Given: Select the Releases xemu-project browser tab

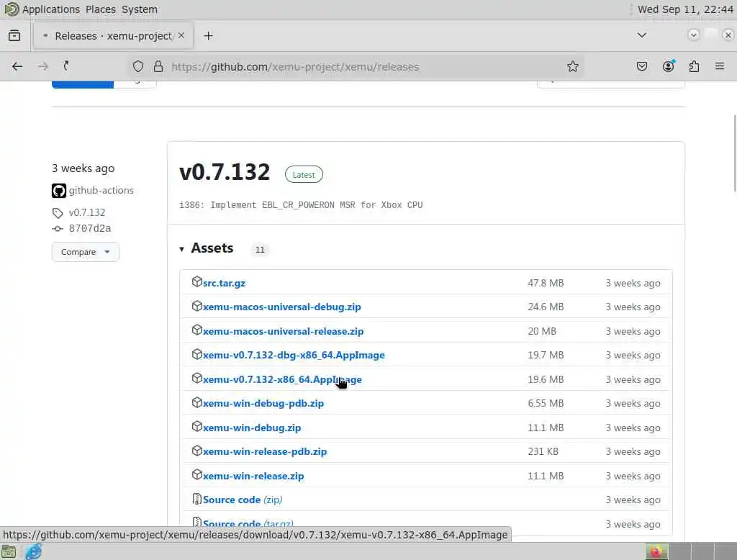Looking at the screenshot, I should [x=113, y=36].
